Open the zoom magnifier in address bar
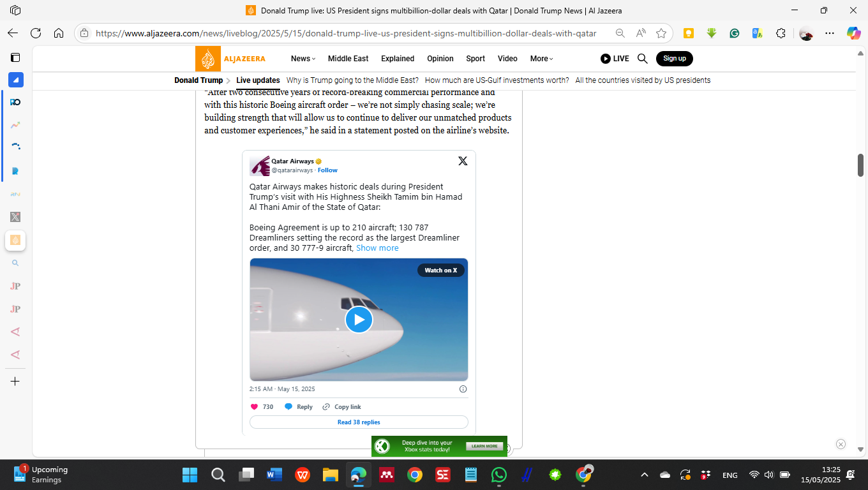Screen dimensions: 868x490 pyautogui.click(x=620, y=33)
